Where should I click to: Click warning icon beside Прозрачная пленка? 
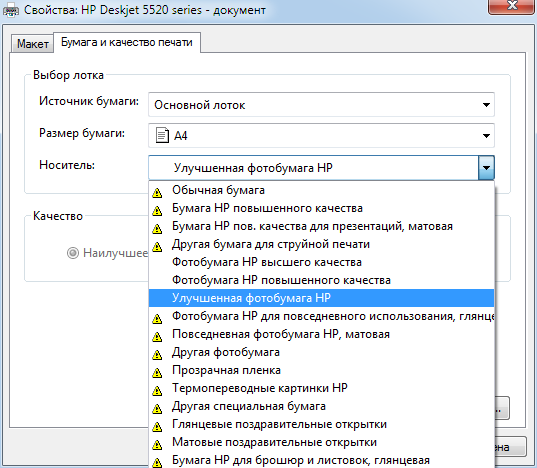click(157, 372)
